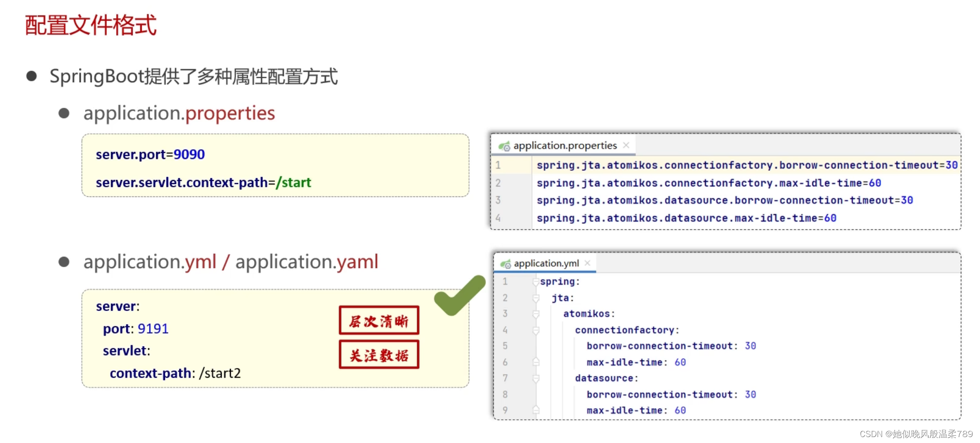The width and height of the screenshot is (980, 443).
Task: Collapse the datasource: fold marker in yml
Action: (x=536, y=379)
